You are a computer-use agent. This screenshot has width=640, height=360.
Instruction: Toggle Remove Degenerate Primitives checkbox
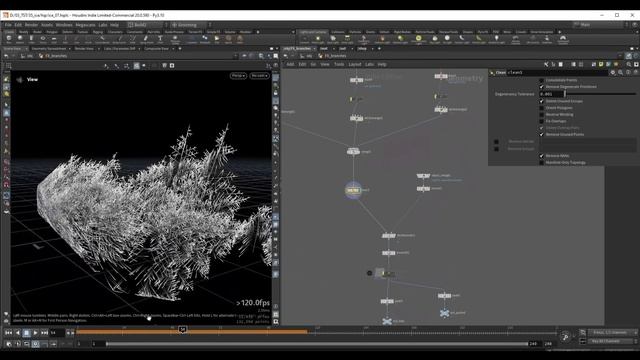(542, 87)
